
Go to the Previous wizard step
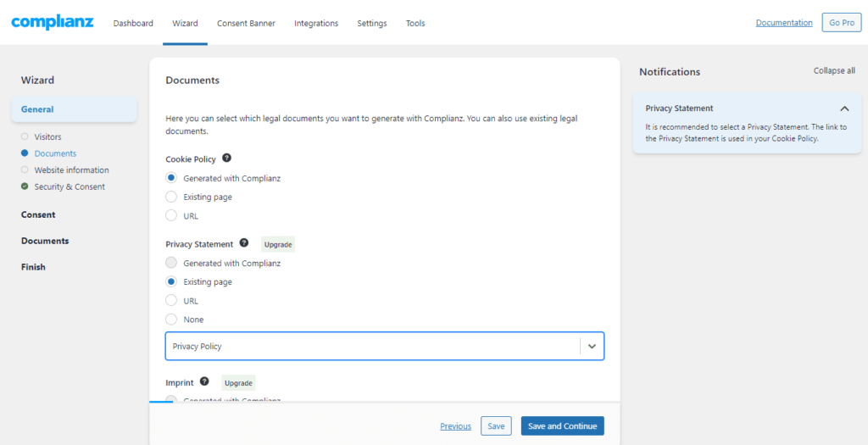(x=455, y=426)
